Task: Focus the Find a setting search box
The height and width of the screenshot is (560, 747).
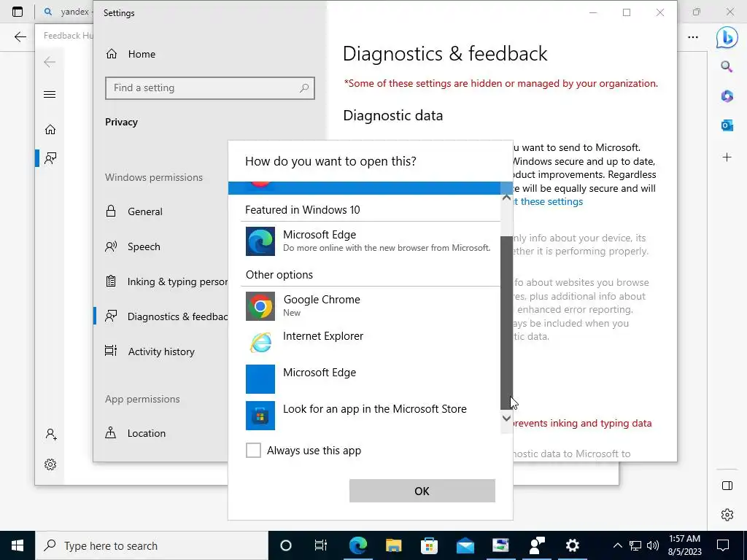Action: (209, 88)
